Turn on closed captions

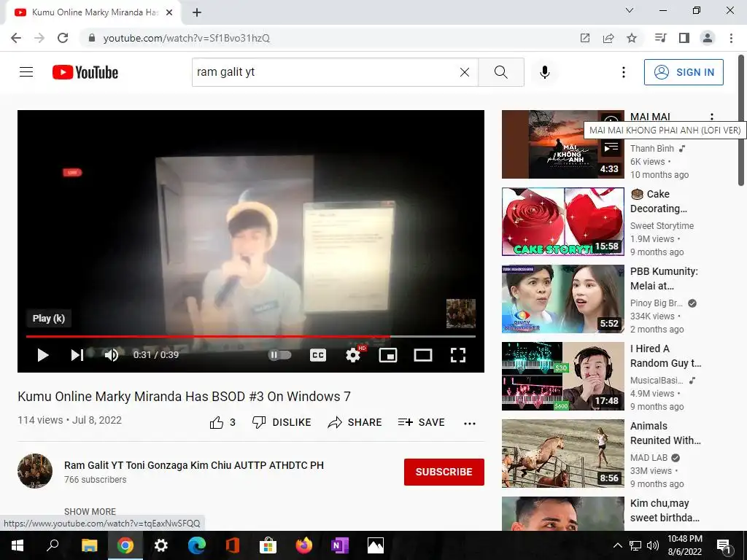tap(318, 355)
